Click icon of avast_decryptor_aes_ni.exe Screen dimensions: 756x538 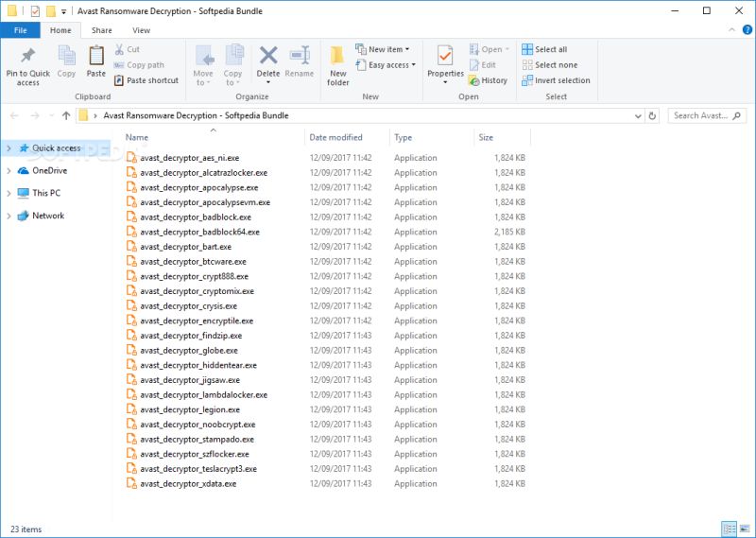click(131, 157)
